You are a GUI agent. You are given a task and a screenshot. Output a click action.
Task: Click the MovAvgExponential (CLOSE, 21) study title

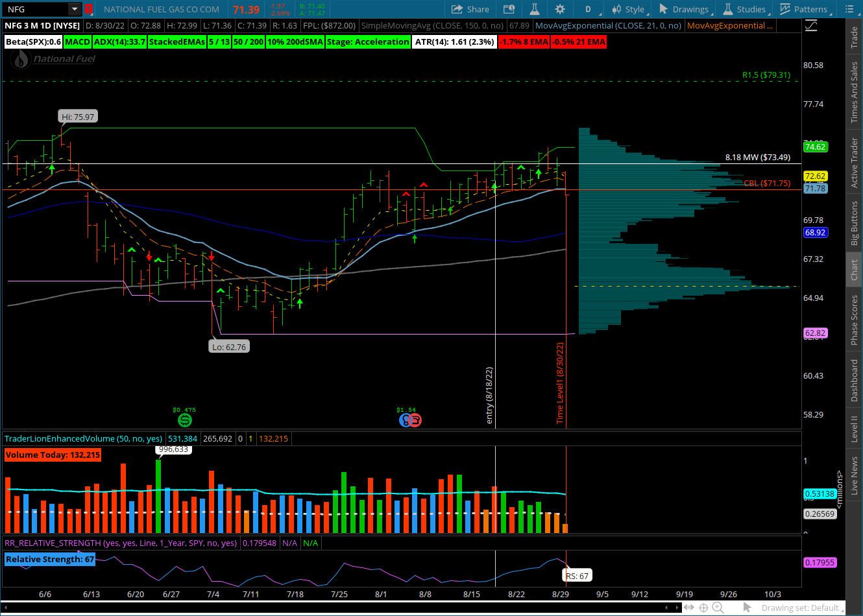click(x=609, y=25)
